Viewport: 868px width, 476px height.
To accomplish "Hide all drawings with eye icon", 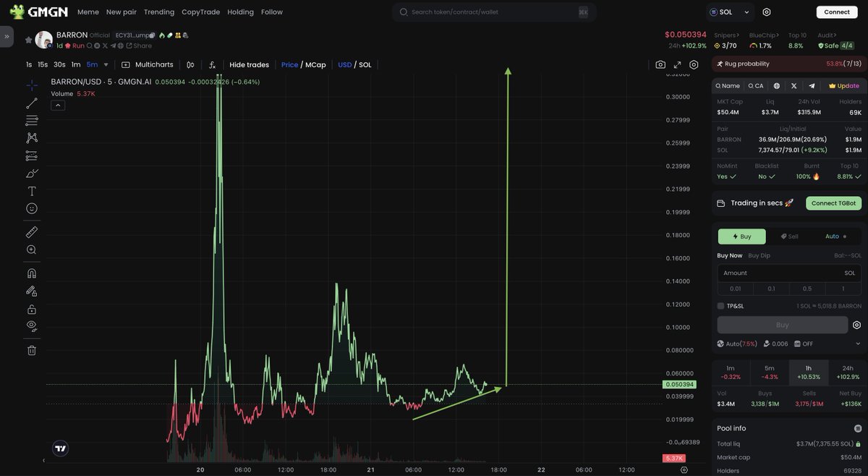I will tap(32, 326).
